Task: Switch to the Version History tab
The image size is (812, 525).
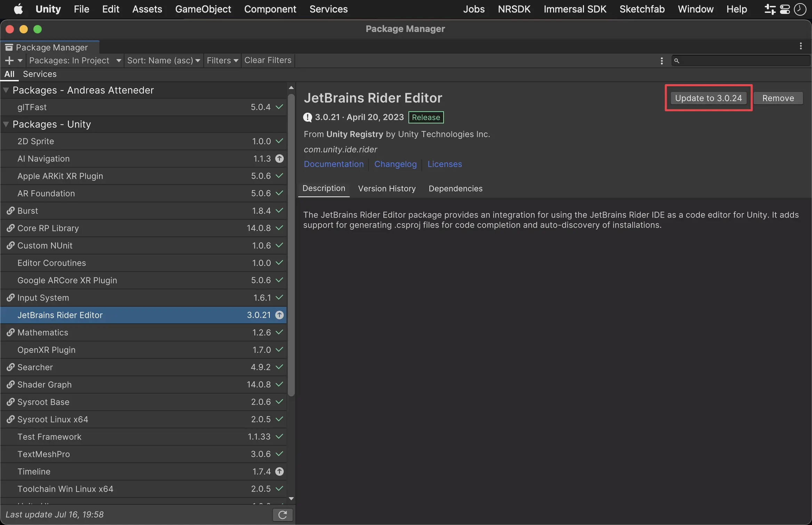Action: [x=387, y=188]
